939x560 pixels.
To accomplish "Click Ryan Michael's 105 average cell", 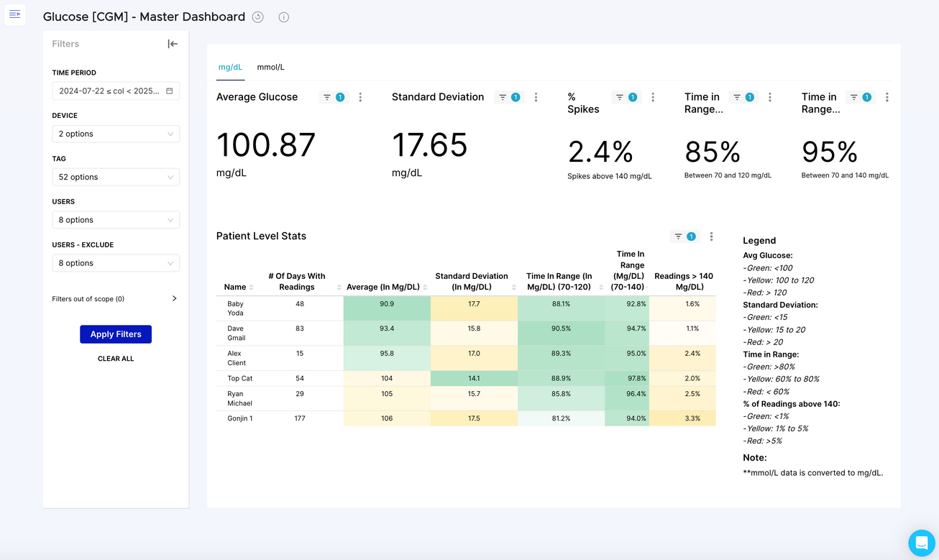I will [x=387, y=398].
